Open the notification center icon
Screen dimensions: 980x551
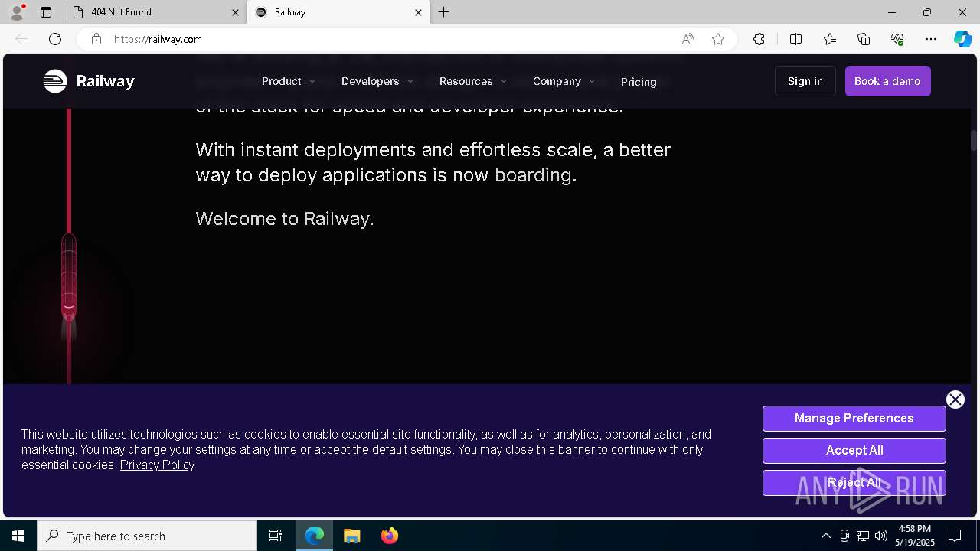[x=955, y=536]
